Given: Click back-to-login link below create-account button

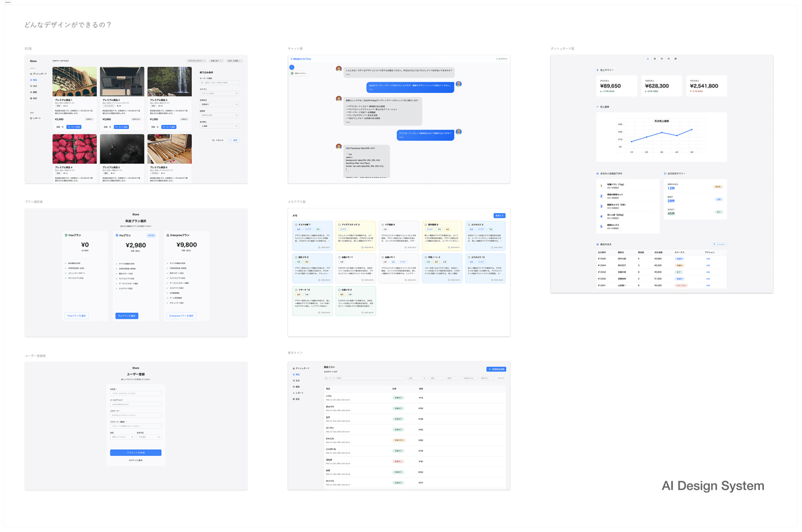Looking at the screenshot, I should 136,460.
